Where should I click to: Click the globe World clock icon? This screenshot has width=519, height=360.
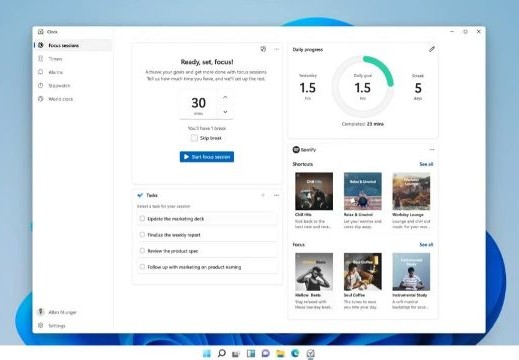(x=41, y=99)
